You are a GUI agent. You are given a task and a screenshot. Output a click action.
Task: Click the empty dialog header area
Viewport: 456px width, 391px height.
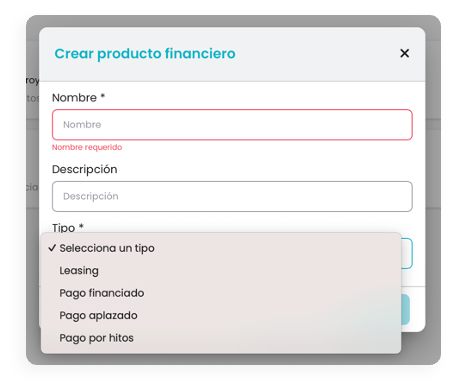(317, 54)
